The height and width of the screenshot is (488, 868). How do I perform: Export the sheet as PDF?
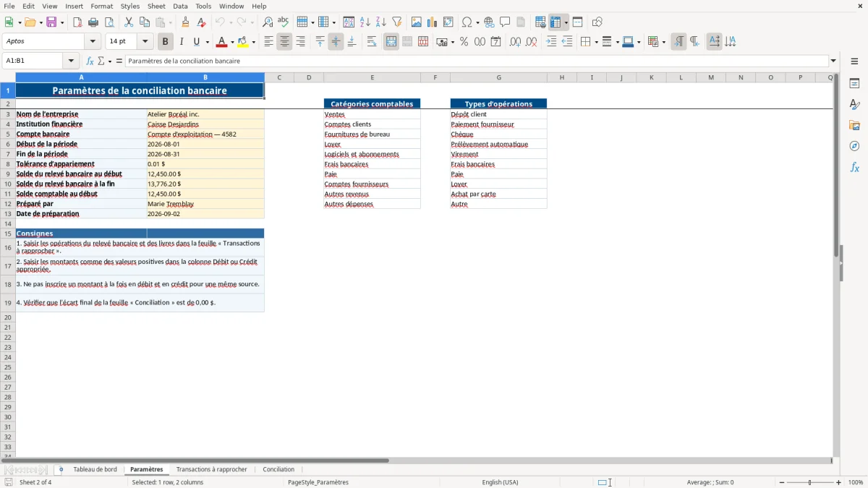(77, 22)
